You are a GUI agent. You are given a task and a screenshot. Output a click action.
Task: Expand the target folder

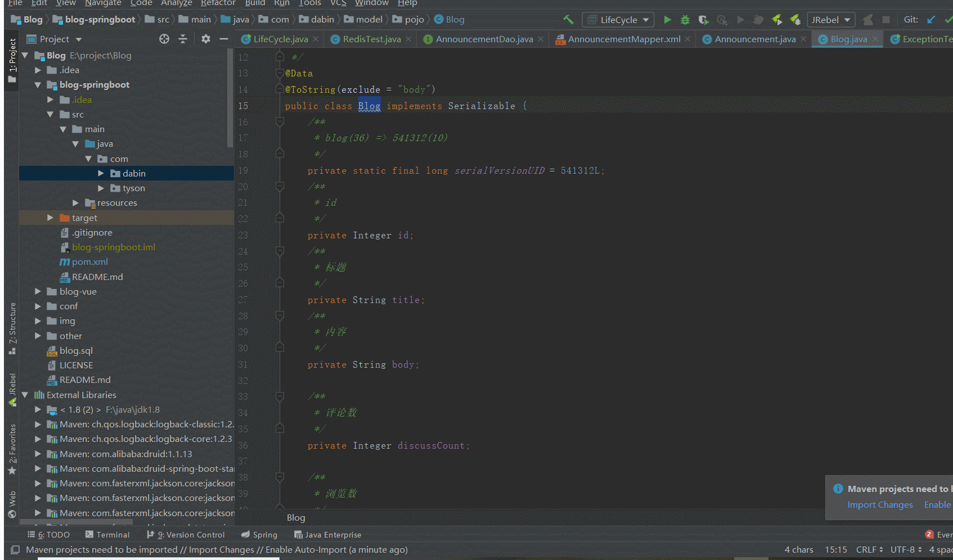[50, 218]
